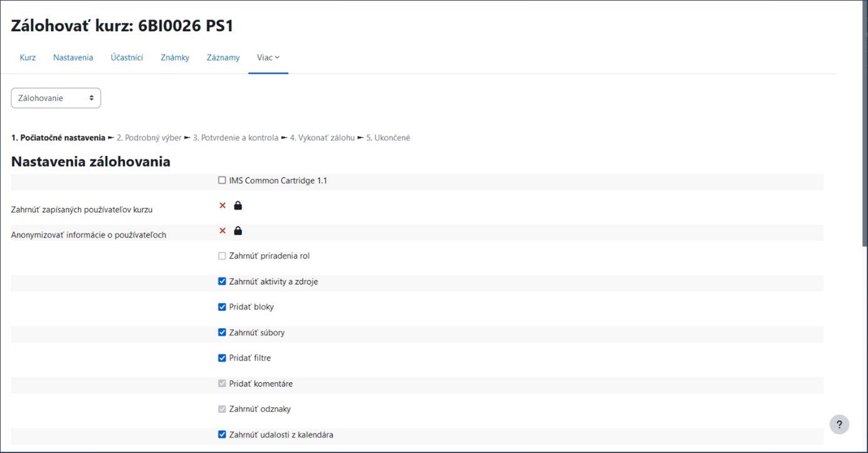Expand the Viac menu
The image size is (868, 453).
(x=268, y=58)
